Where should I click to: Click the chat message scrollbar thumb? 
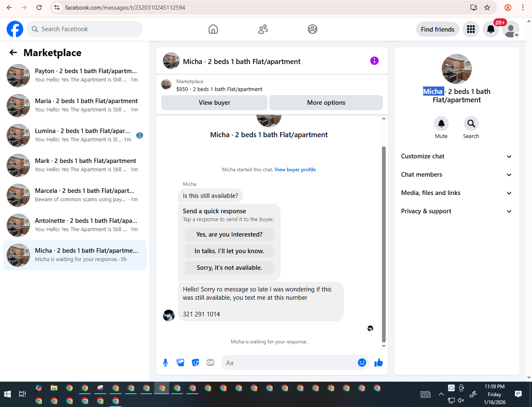click(x=384, y=244)
